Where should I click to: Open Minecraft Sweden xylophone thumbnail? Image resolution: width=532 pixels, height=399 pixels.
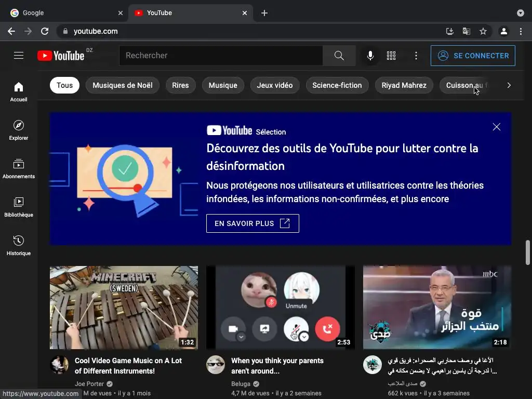pyautogui.click(x=124, y=308)
